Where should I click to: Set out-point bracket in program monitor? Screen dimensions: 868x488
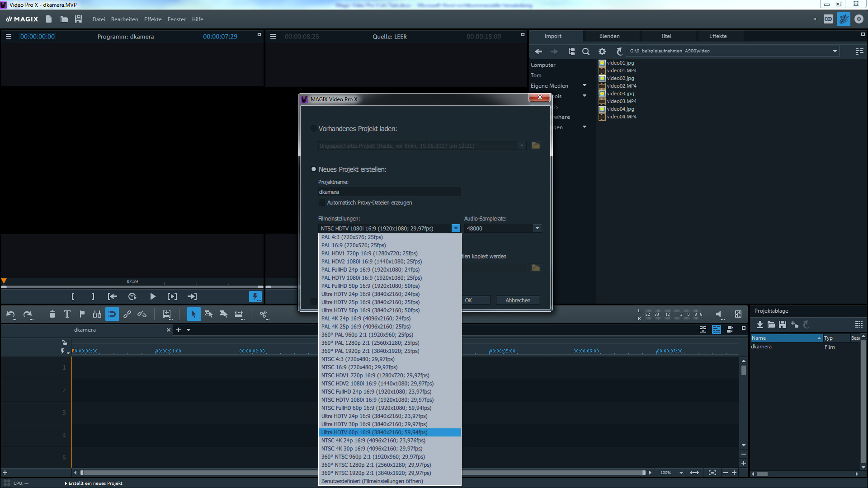click(93, 296)
